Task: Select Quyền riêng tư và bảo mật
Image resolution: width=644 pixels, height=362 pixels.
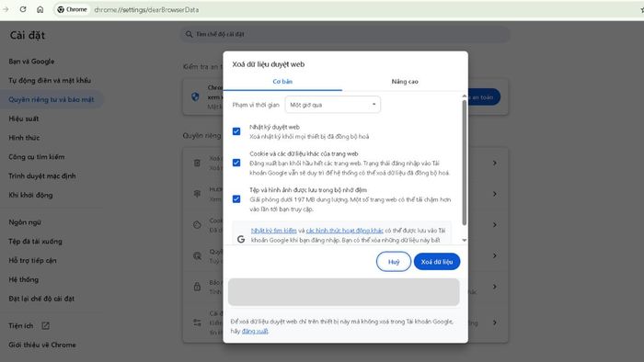Action: point(52,99)
